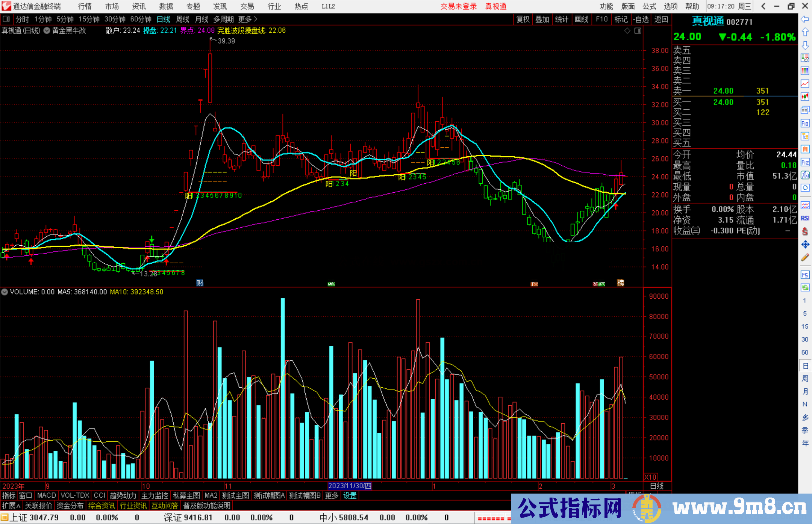The image size is (812, 524).
Task: Expand 更多 in the bottom indicator tabs
Action: coord(332,495)
